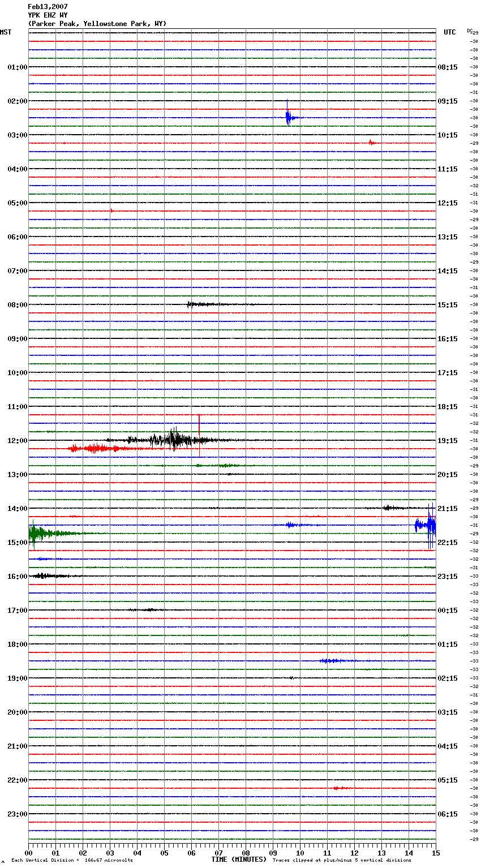Click the MST time label 16:00
Viewport: 481px width, 868px height.
[x=18, y=577]
